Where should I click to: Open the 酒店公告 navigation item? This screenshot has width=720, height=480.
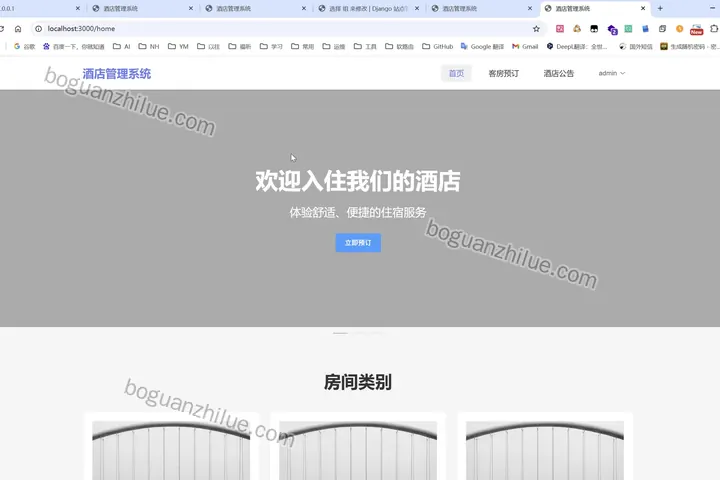click(559, 73)
